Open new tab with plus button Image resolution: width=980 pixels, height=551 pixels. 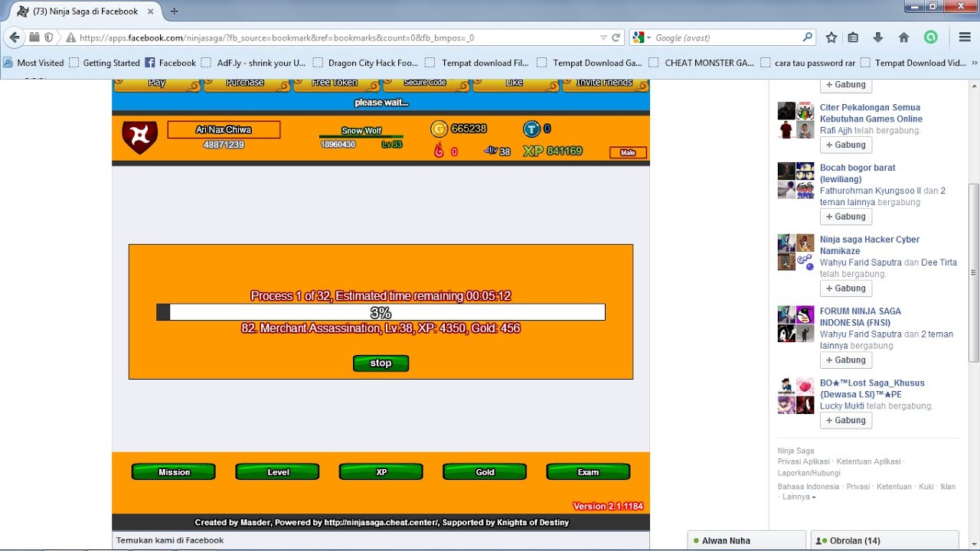click(175, 11)
